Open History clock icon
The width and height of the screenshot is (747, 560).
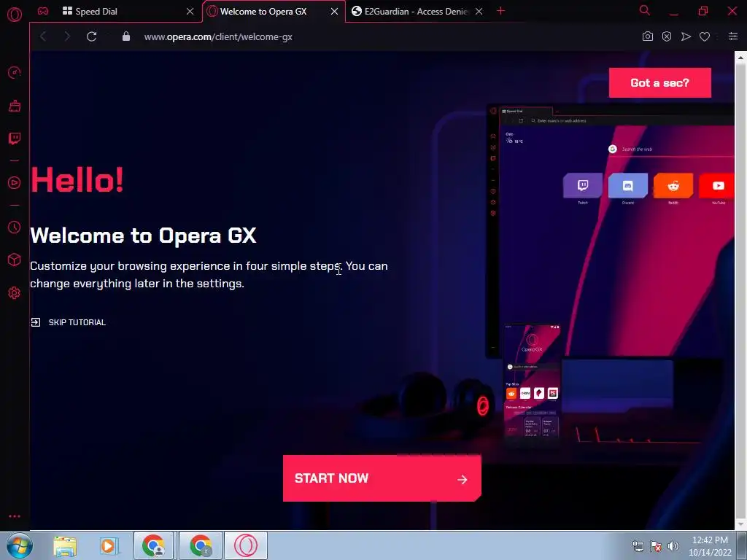(x=15, y=227)
